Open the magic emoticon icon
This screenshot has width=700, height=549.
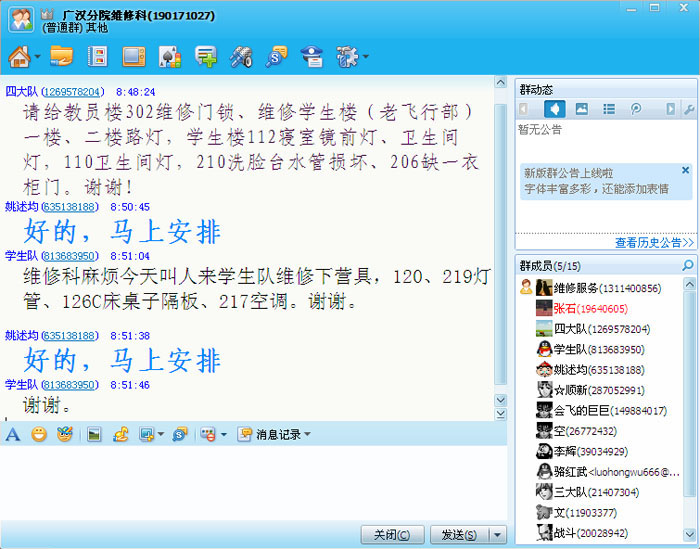65,434
